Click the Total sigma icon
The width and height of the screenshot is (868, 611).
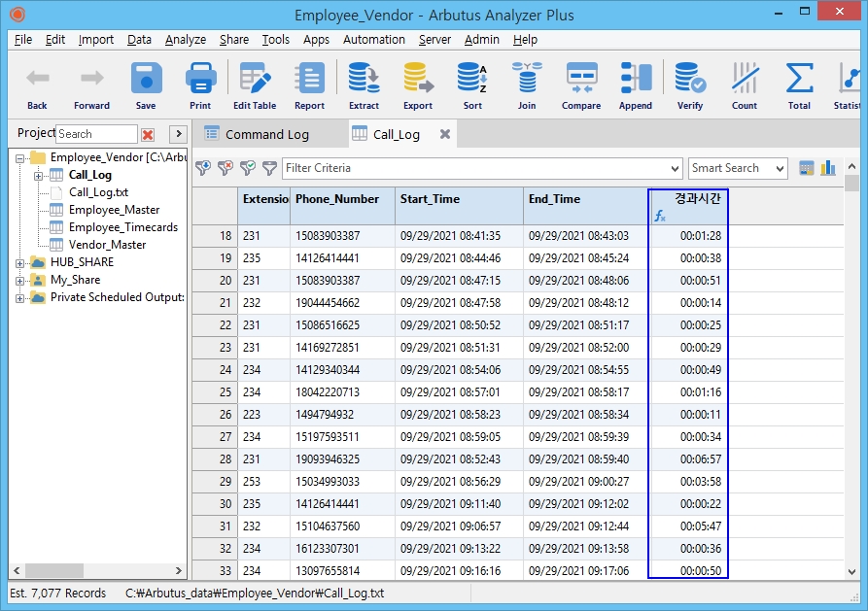click(799, 85)
